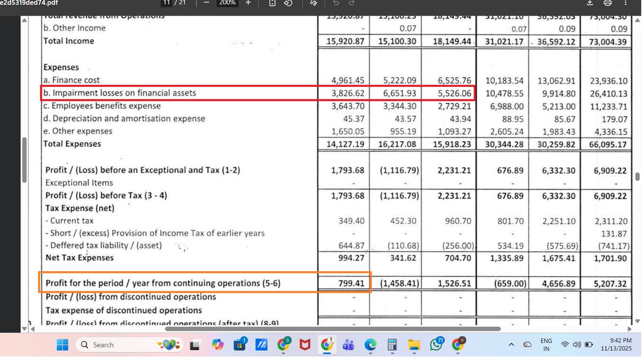This screenshot has height=362, width=644.
Task: Activate the draw annotation tool
Action: 313,3
